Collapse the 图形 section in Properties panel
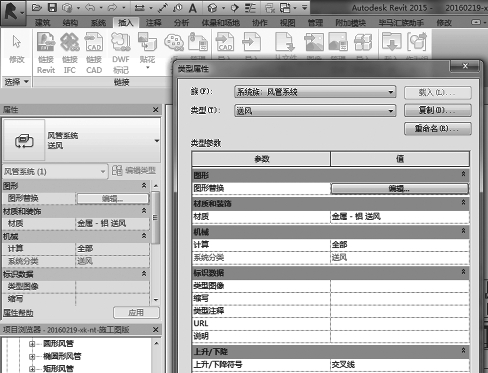This screenshot has width=488, height=373. pos(144,185)
